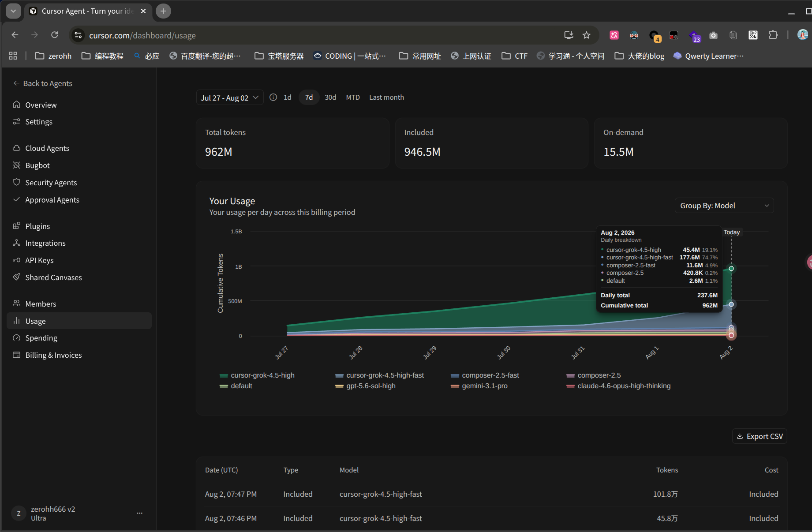Open the Group By: Model dropdown
The width and height of the screenshot is (812, 532).
pyautogui.click(x=724, y=206)
